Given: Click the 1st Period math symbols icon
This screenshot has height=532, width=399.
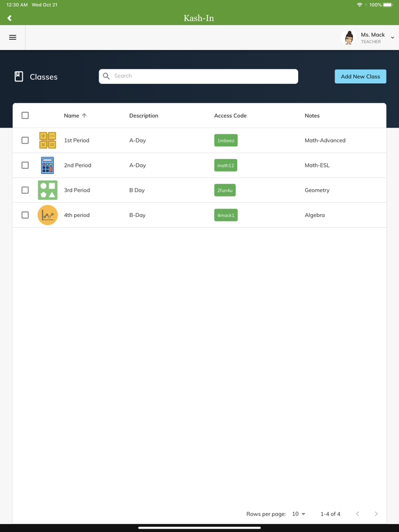Looking at the screenshot, I should point(47,140).
